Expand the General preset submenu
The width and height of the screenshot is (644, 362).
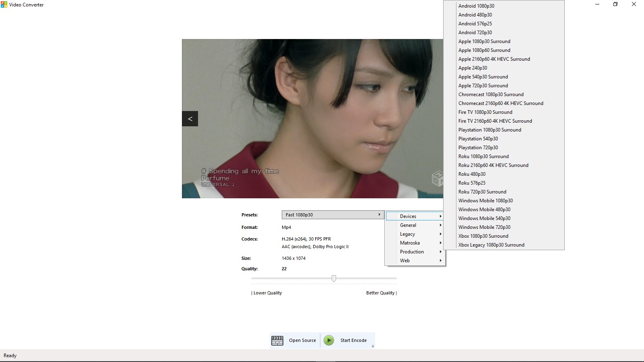click(x=415, y=225)
